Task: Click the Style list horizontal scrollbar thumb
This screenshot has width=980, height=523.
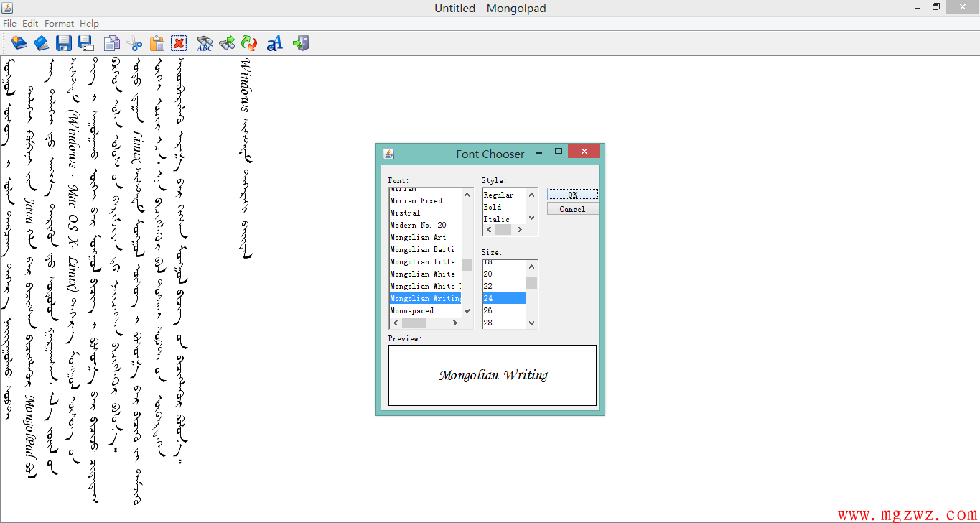Action: tap(503, 230)
